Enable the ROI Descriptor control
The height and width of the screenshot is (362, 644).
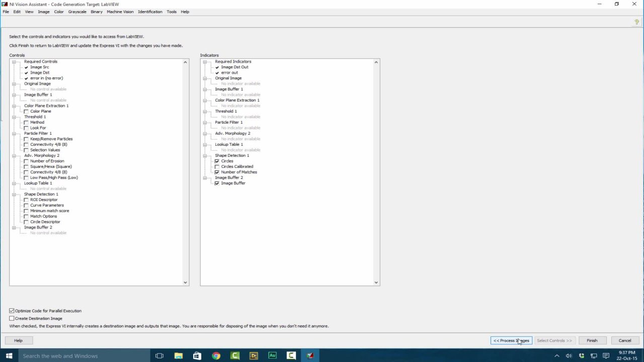click(x=26, y=200)
